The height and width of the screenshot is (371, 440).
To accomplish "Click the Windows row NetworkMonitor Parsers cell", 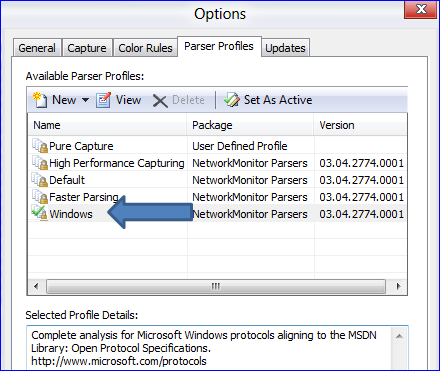I will (x=250, y=214).
